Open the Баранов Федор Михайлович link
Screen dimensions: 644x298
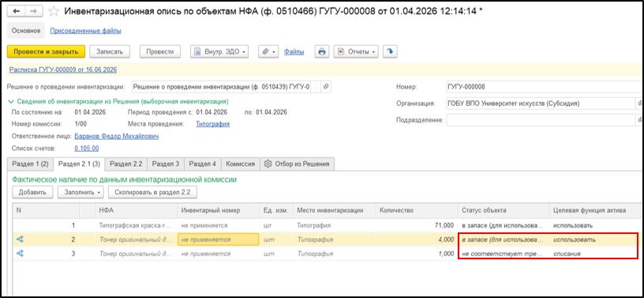[117, 136]
